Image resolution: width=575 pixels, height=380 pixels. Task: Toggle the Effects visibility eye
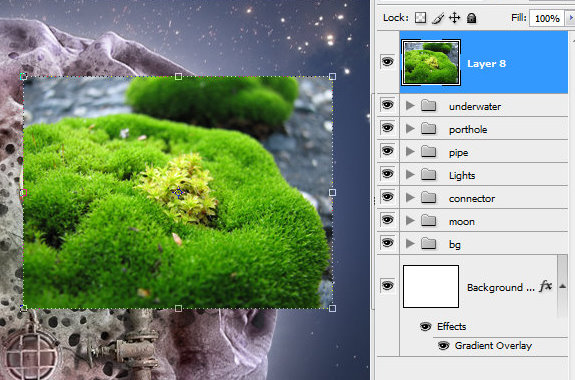tap(425, 326)
